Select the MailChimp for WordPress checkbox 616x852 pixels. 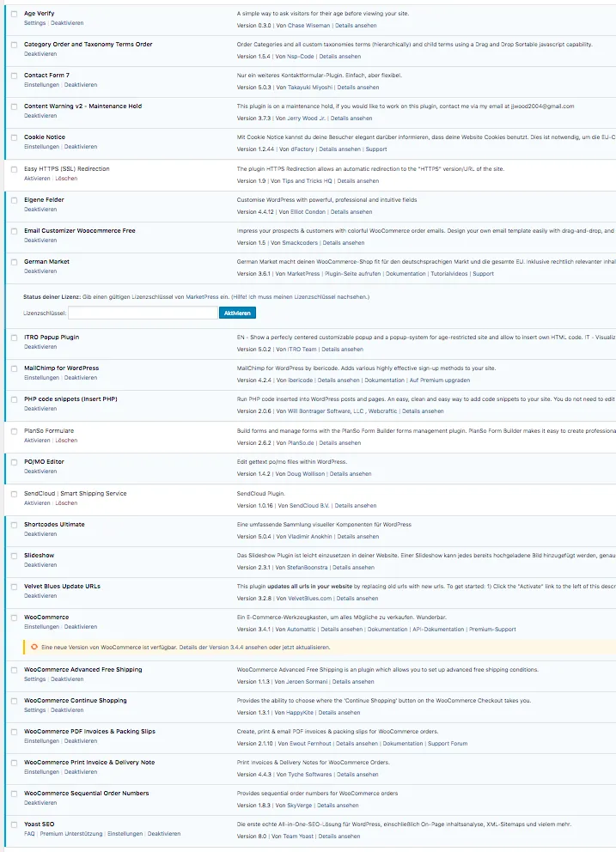coord(14,369)
